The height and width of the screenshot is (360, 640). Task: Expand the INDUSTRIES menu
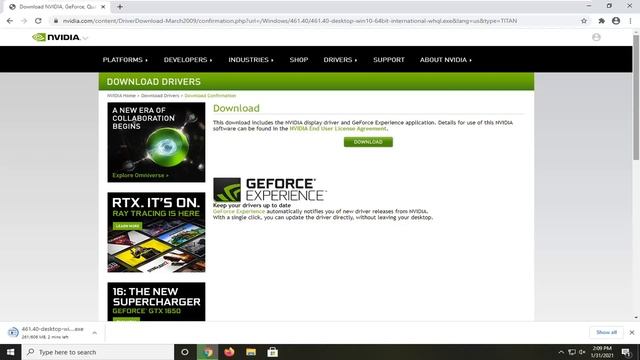(x=251, y=60)
